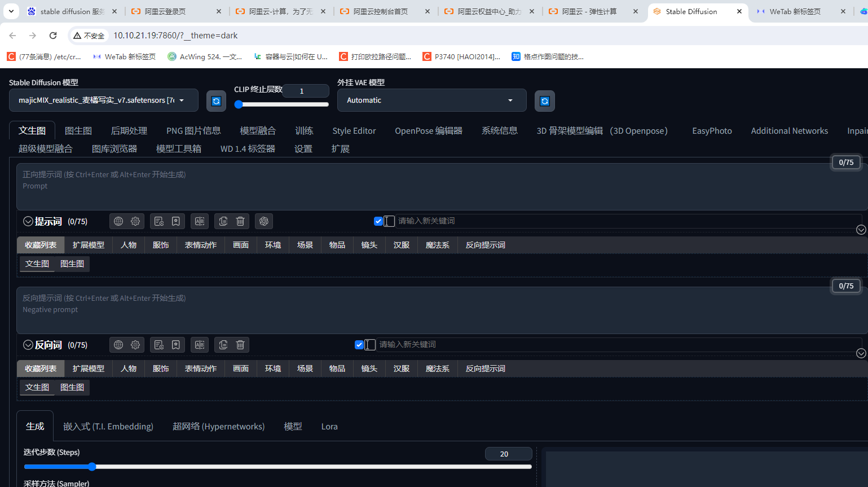Select 超网络 (Hypernetworks) tab

pos(218,426)
